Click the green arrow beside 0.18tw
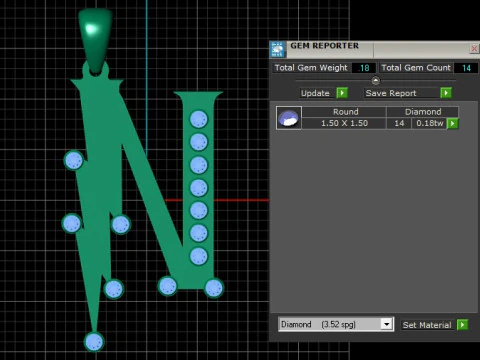 (x=452, y=123)
